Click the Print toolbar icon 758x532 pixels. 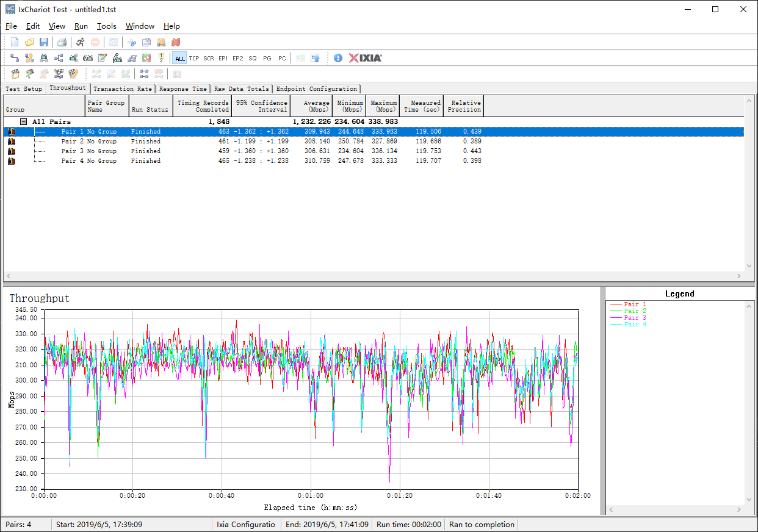click(x=62, y=42)
